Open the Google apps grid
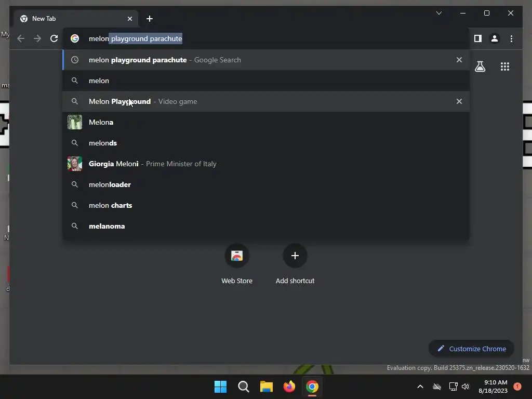 coord(505,66)
